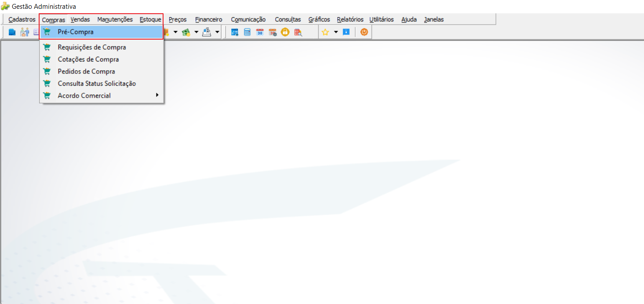This screenshot has width=644, height=304.
Task: Click the calendar 30 toolbar icon
Action: click(x=260, y=32)
